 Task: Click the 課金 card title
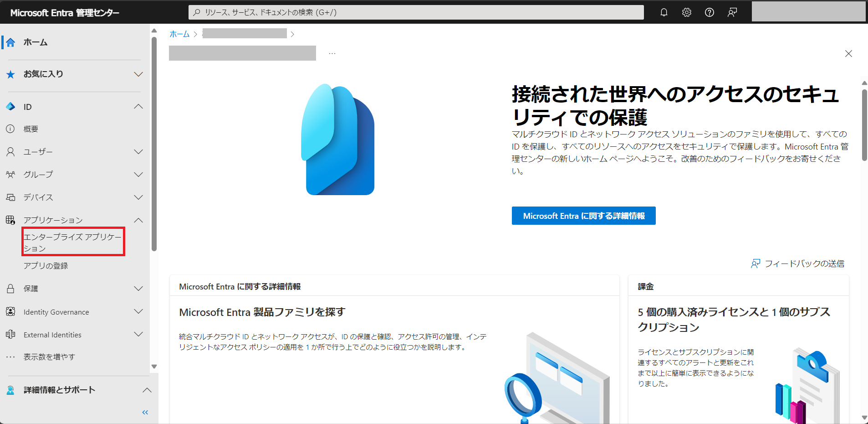[x=646, y=287]
